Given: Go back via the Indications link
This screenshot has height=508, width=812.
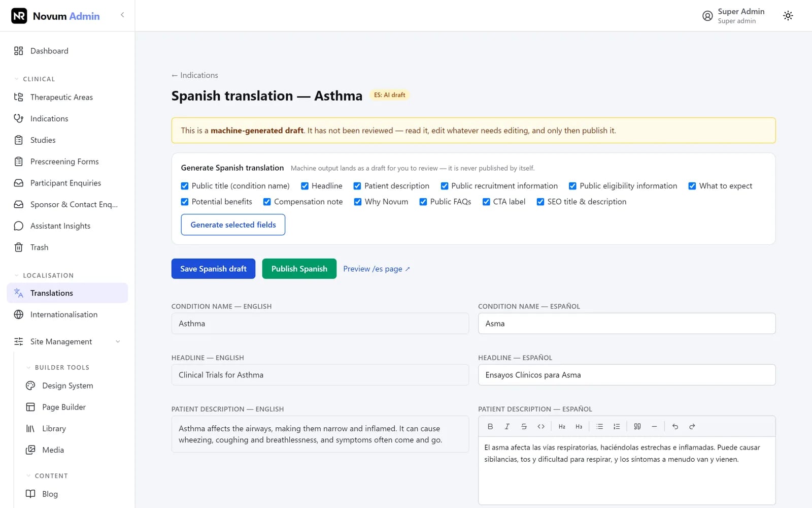Looking at the screenshot, I should (x=195, y=75).
